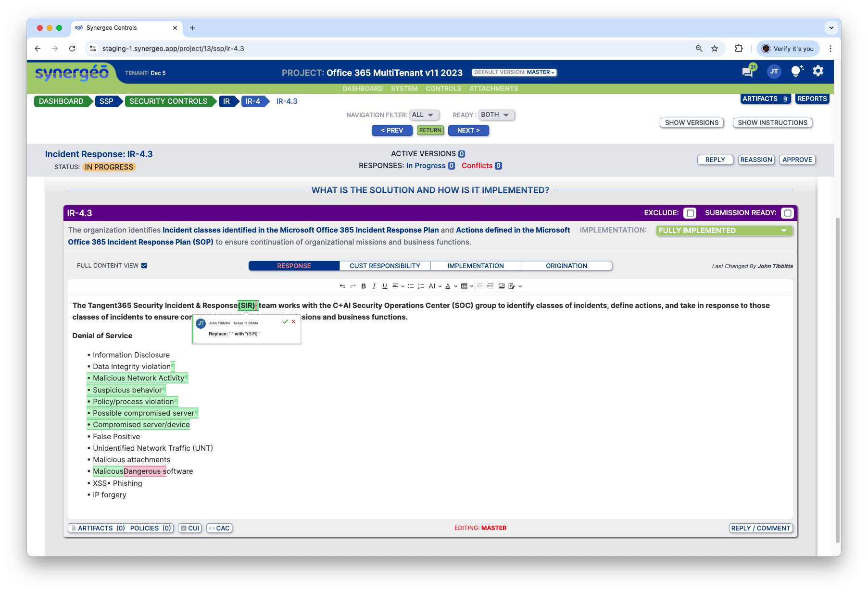Click the APPROVE button

click(797, 160)
